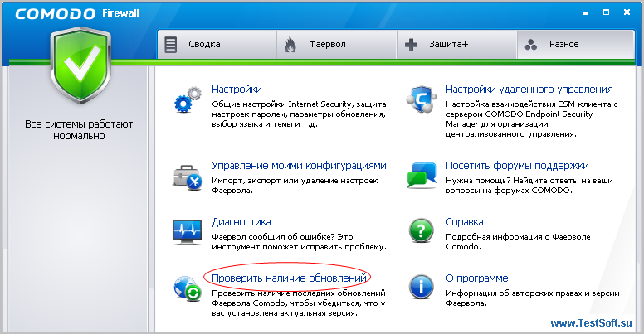644x334 pixels.
Task: Click the text 'Все системы работают нормально'
Action: [79, 129]
